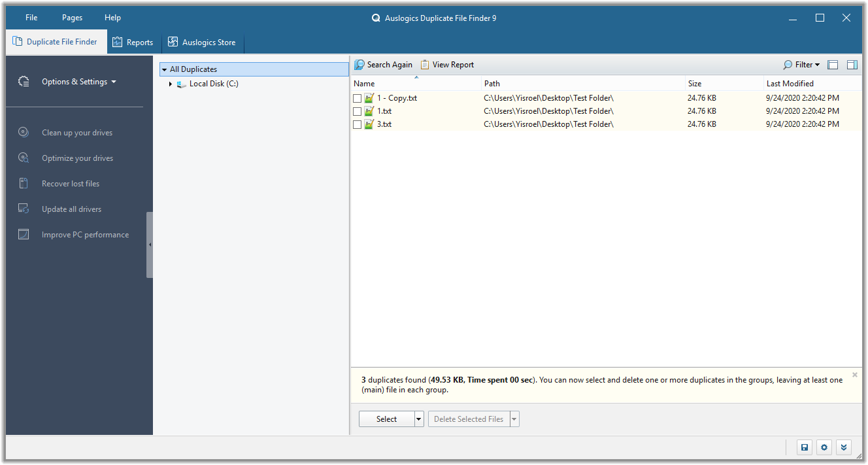Click the View Report button
This screenshot has width=868, height=465.
click(x=447, y=65)
